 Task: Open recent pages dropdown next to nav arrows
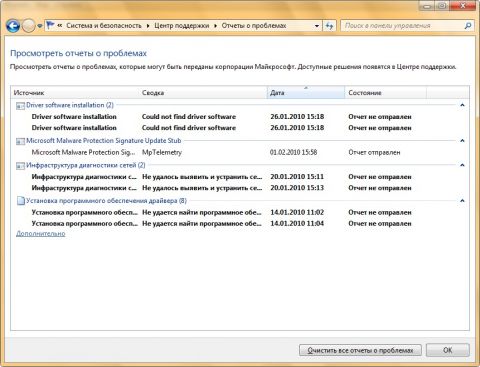point(40,26)
